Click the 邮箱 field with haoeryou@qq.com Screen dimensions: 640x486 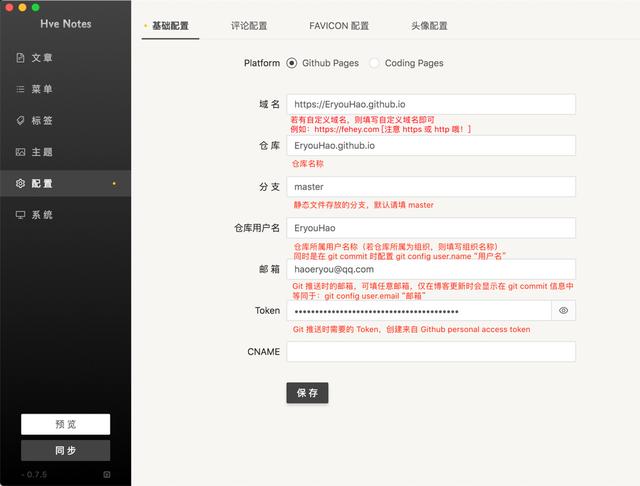coord(431,269)
